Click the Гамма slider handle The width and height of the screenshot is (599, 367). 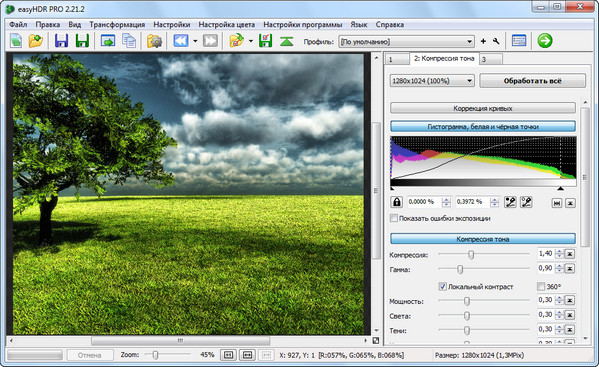pos(460,269)
